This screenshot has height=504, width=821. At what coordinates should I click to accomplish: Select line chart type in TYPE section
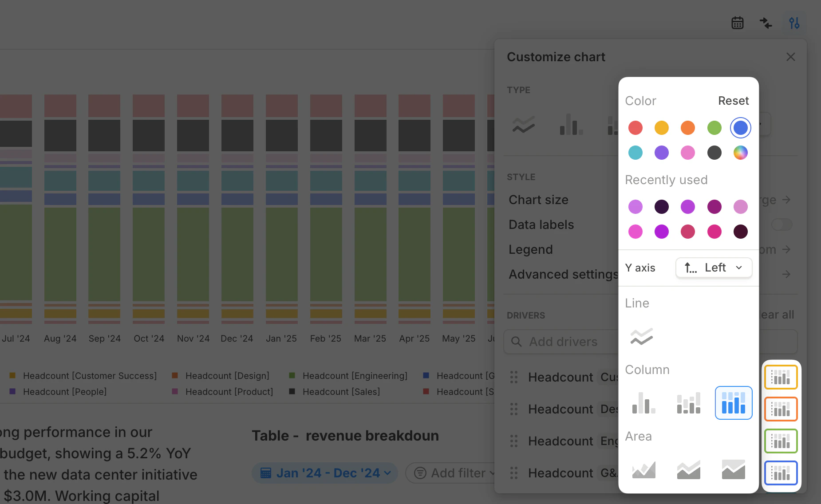click(x=524, y=124)
